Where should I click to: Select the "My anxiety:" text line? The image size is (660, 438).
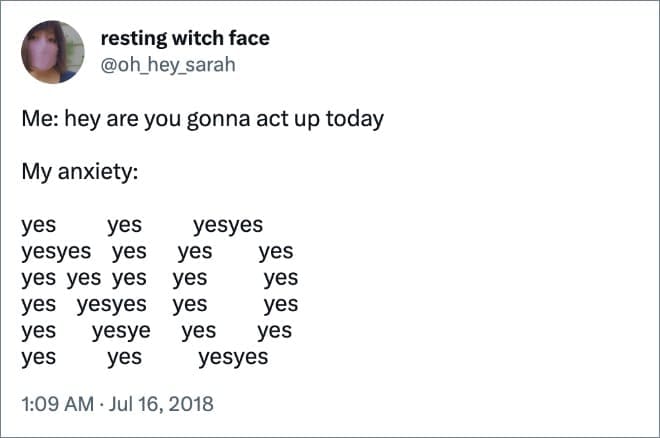tap(79, 171)
